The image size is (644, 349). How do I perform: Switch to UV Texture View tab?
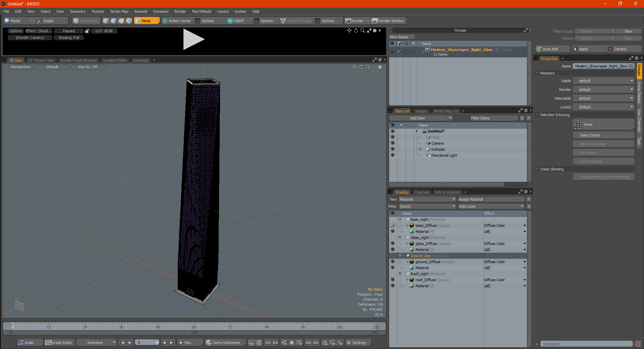click(41, 60)
